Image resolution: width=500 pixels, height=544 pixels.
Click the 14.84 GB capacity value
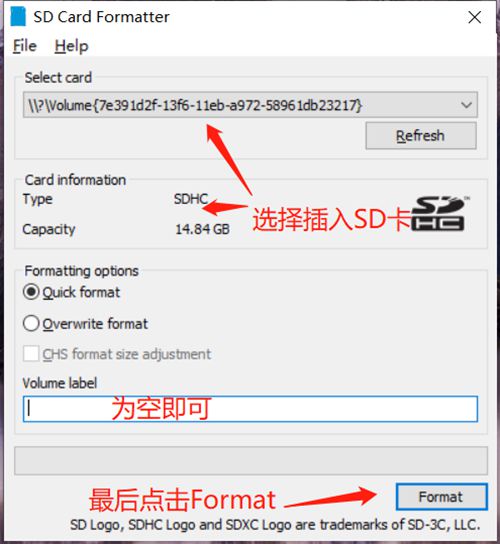pyautogui.click(x=202, y=229)
